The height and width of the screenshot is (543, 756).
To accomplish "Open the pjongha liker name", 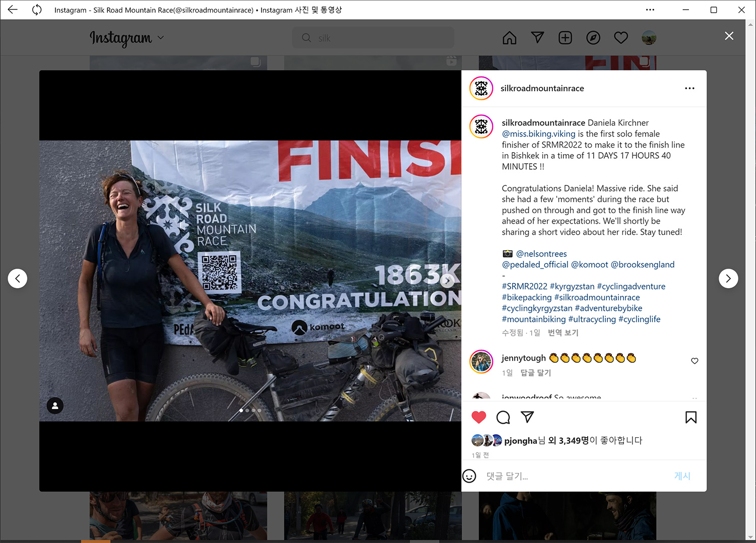I will coord(521,441).
